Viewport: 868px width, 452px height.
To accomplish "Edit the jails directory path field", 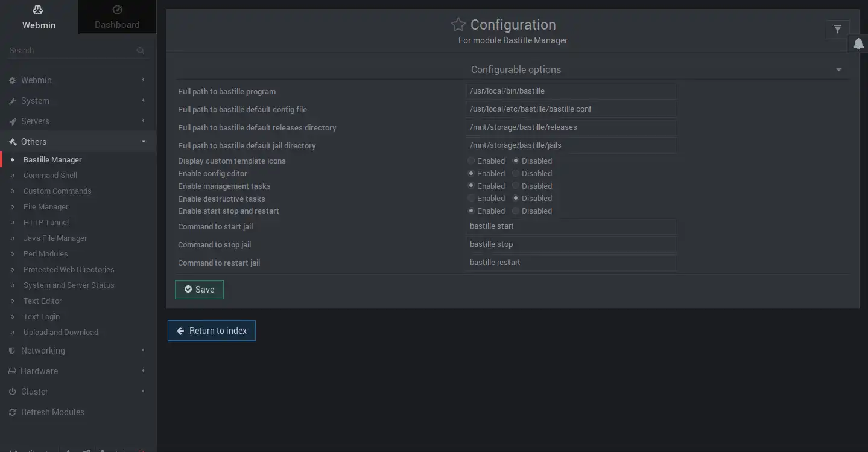I will point(571,145).
